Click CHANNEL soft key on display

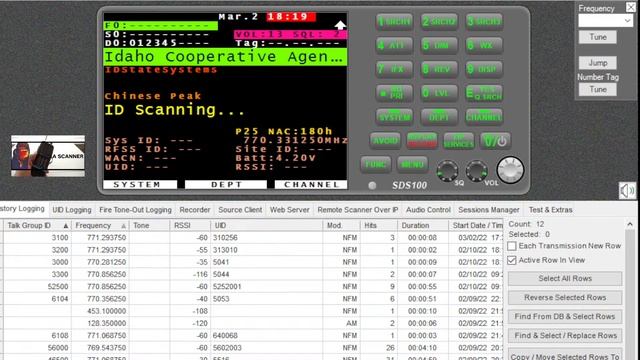point(311,184)
